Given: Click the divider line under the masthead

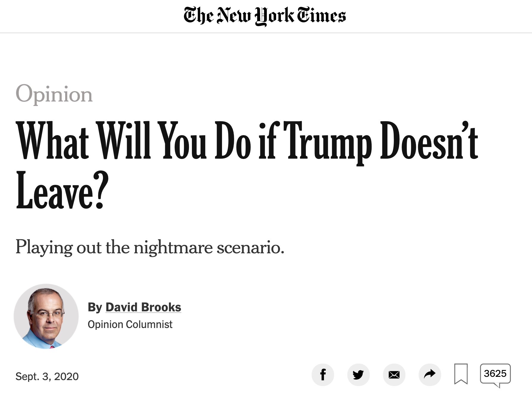Looking at the screenshot, I should tap(266, 33).
